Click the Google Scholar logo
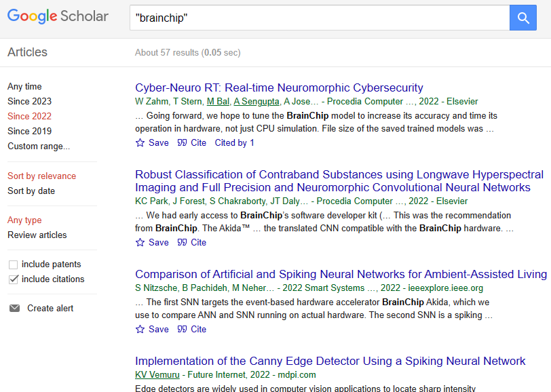Image resolution: width=551 pixels, height=392 pixels. click(58, 17)
